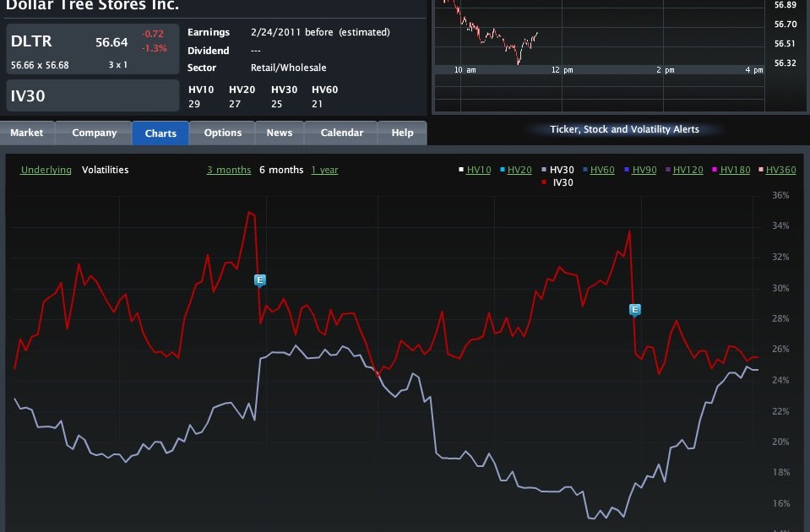Click the IV30 panel
810x532 pixels.
tap(92, 95)
